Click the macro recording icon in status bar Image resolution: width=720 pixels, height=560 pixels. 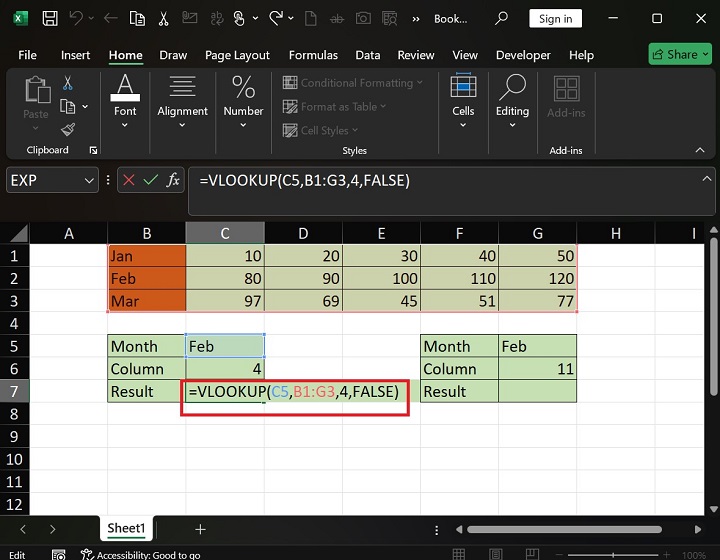pyautogui.click(x=58, y=554)
